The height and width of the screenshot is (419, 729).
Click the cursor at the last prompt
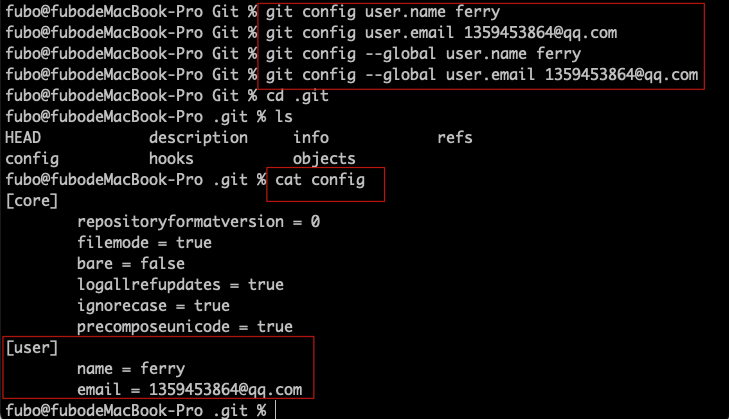click(x=275, y=410)
